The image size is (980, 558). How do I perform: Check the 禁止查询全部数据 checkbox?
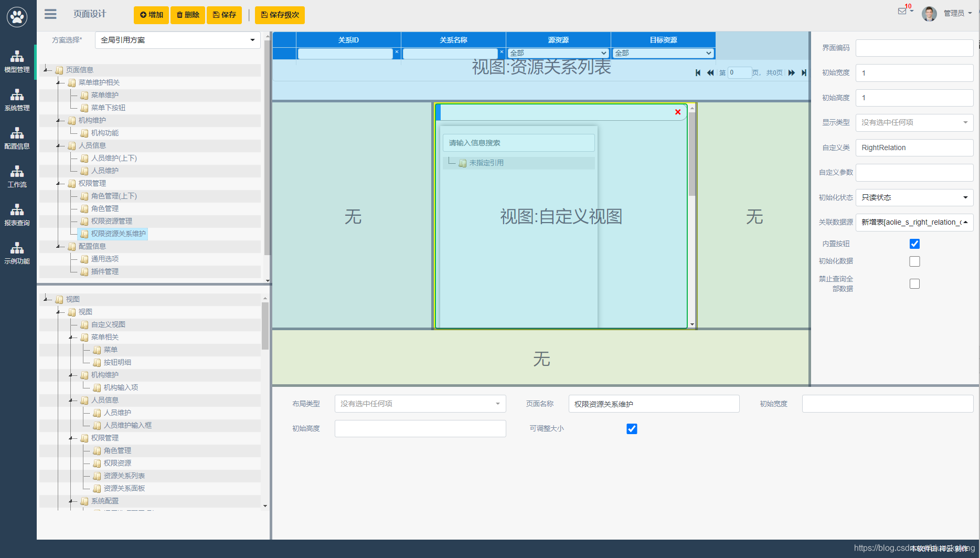(x=914, y=283)
